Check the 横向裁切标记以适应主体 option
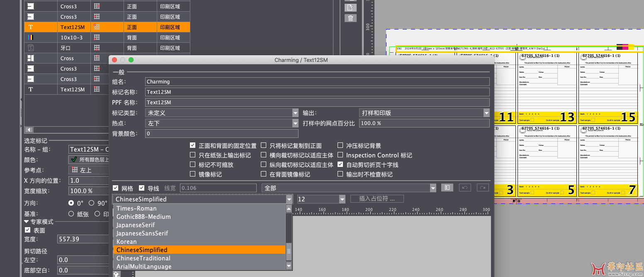Screen dimensions: 644x277 pos(263,155)
